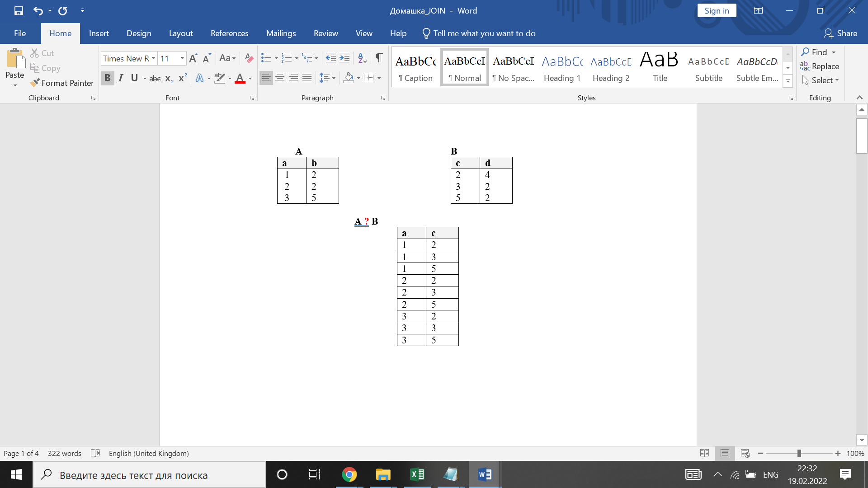Toggle Show/Hide paragraph marks
The height and width of the screenshot is (488, 868).
click(x=379, y=58)
